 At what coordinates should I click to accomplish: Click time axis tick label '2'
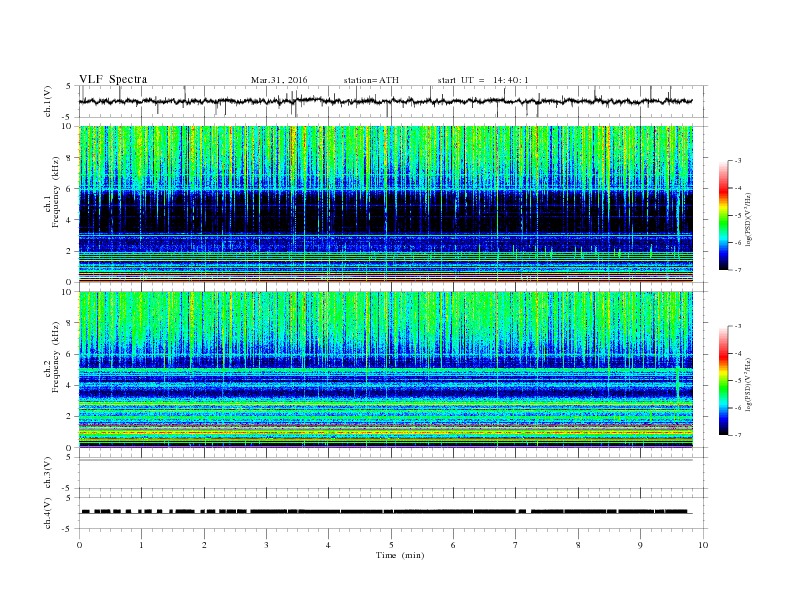pyautogui.click(x=204, y=545)
